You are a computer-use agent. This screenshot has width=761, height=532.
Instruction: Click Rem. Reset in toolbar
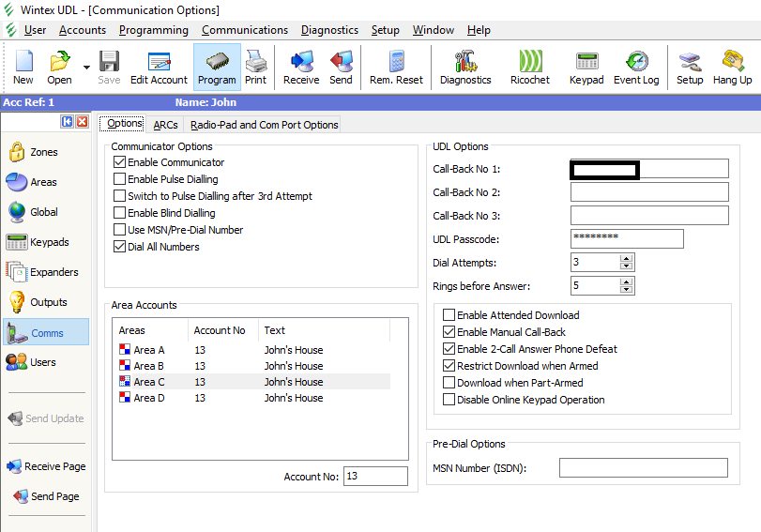pyautogui.click(x=396, y=68)
